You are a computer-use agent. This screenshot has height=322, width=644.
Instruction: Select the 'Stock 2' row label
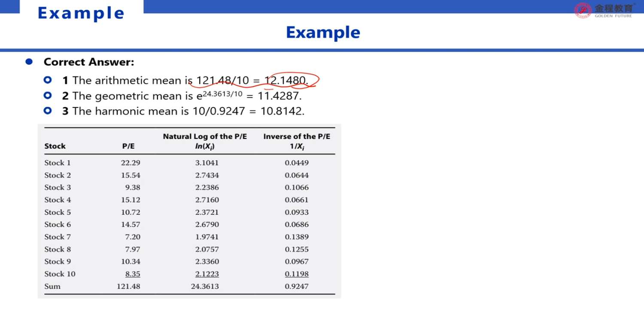(58, 175)
